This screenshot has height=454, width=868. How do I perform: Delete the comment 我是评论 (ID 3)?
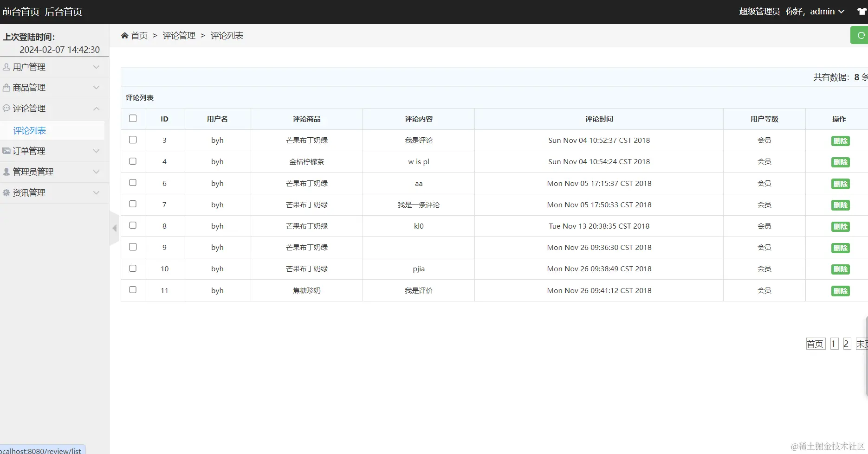[x=840, y=141]
